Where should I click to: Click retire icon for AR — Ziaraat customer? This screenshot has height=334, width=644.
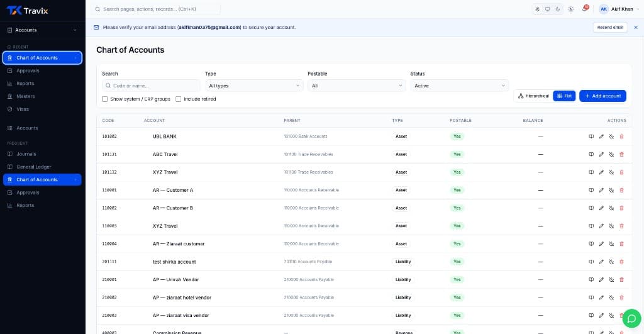pyautogui.click(x=611, y=244)
